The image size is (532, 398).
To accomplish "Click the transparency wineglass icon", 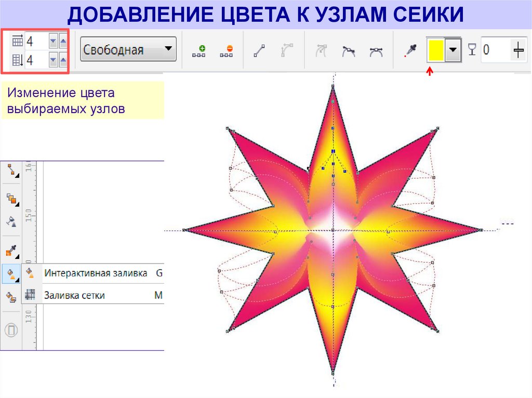I will coord(472,49).
